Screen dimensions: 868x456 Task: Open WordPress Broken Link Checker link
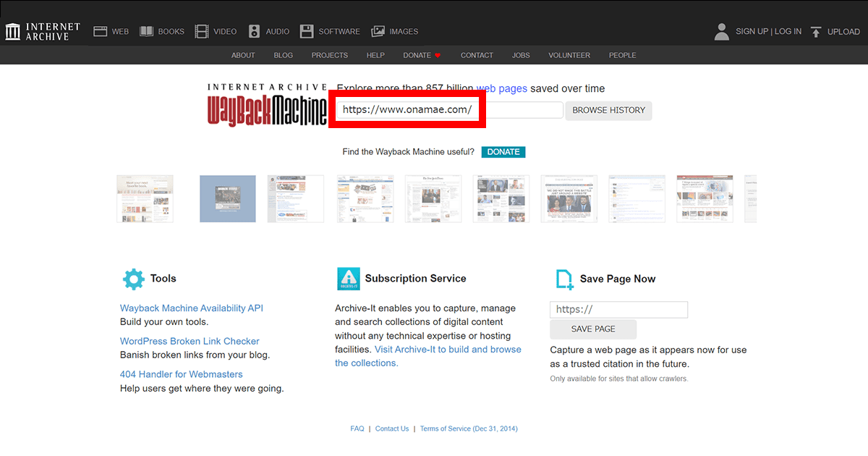pyautogui.click(x=190, y=342)
